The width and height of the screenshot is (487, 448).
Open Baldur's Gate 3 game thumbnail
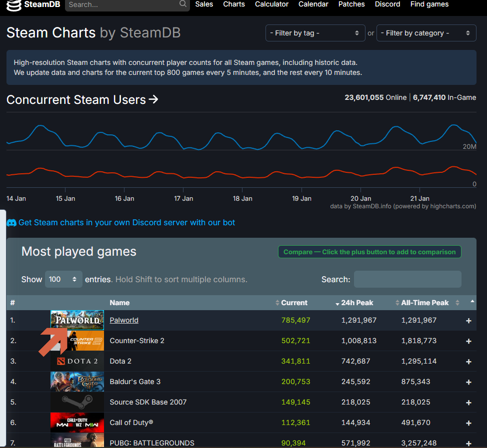[x=77, y=382]
